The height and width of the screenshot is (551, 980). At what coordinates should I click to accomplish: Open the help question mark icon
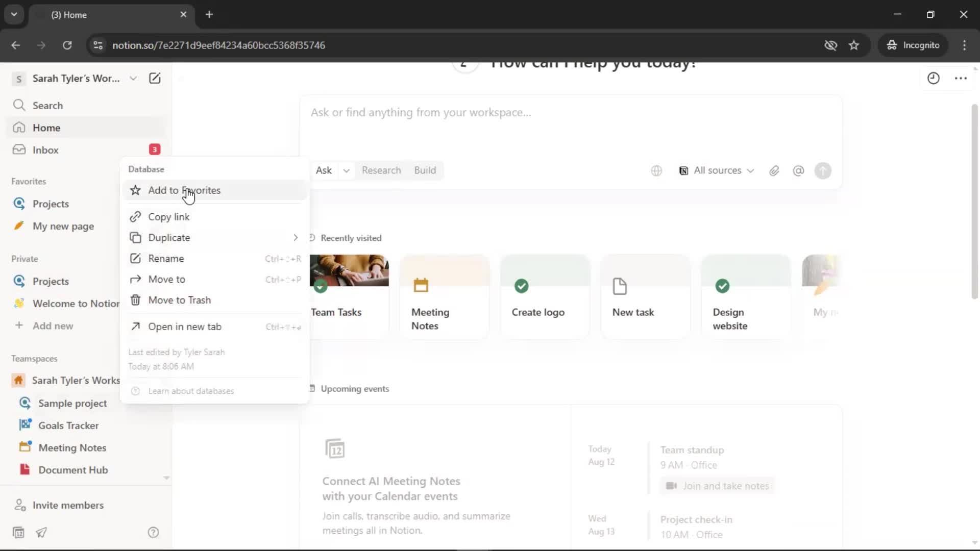(153, 532)
